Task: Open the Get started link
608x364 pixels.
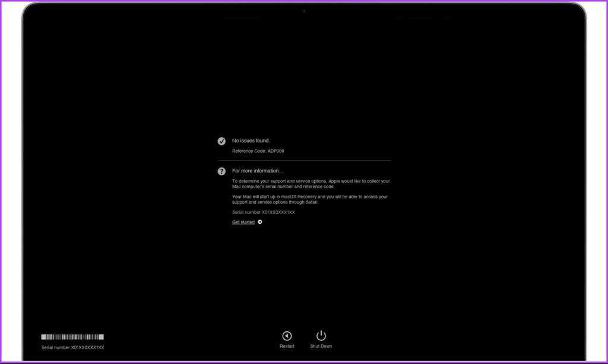Action: (243, 222)
